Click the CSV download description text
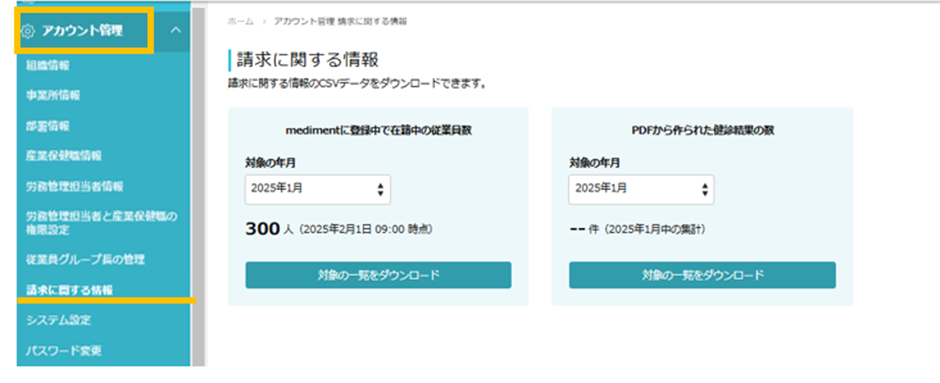 [x=357, y=85]
